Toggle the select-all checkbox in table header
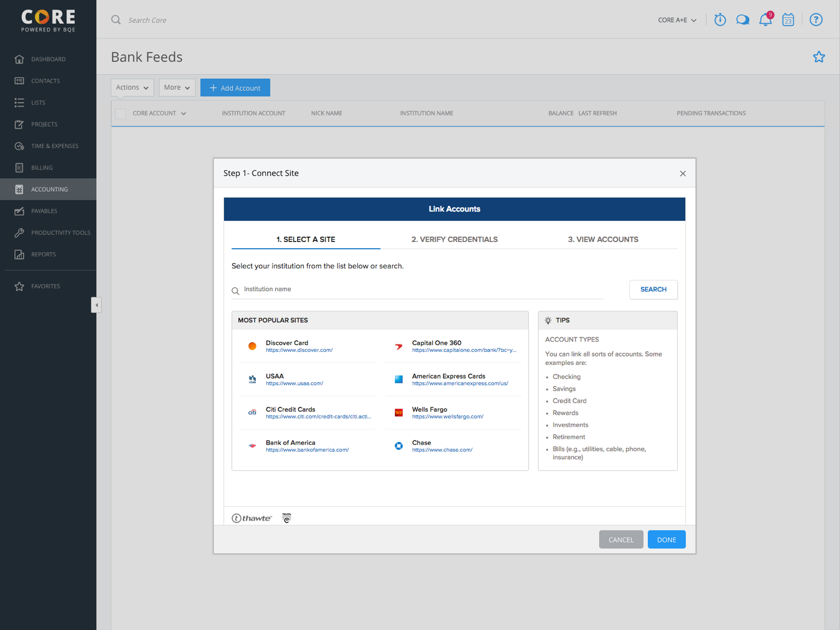This screenshot has width=840, height=630. pyautogui.click(x=120, y=113)
